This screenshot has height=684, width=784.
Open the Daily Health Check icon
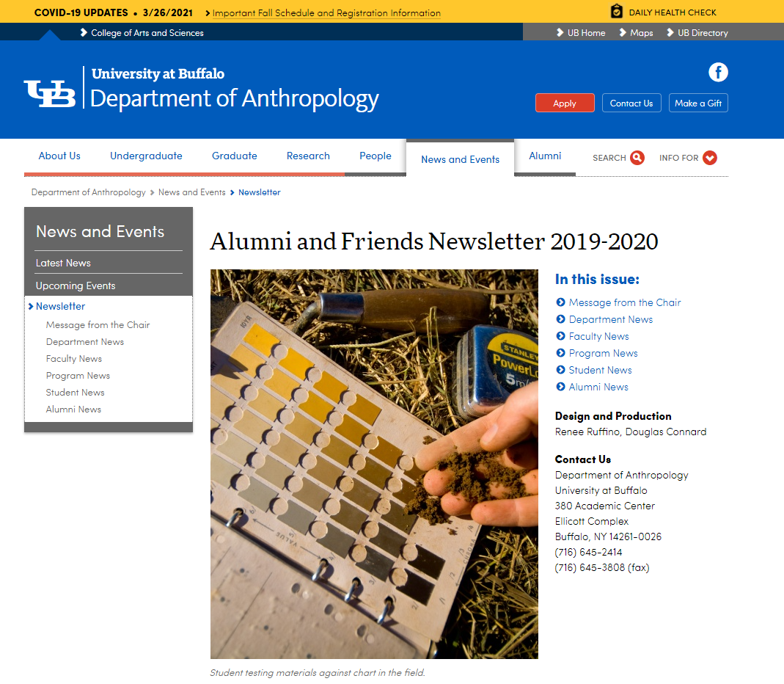click(617, 12)
